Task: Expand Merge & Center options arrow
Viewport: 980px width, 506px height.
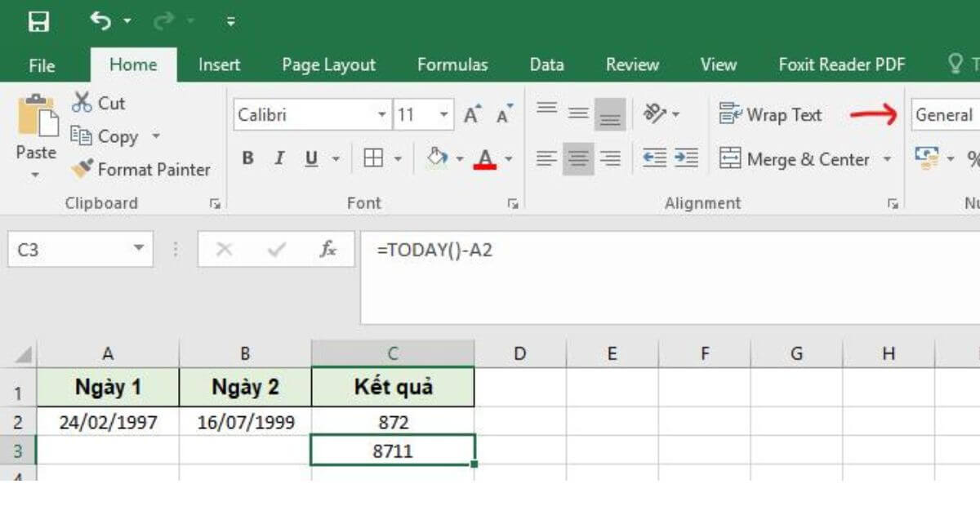Action: [x=887, y=159]
